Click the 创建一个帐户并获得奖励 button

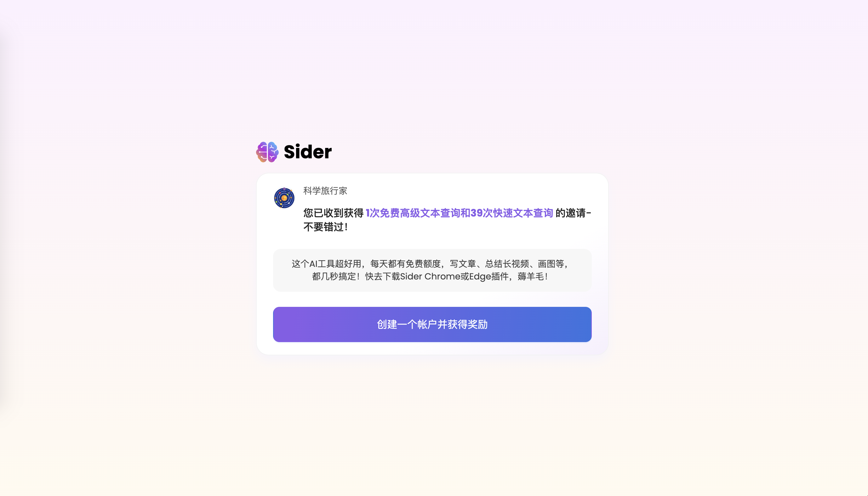point(432,324)
